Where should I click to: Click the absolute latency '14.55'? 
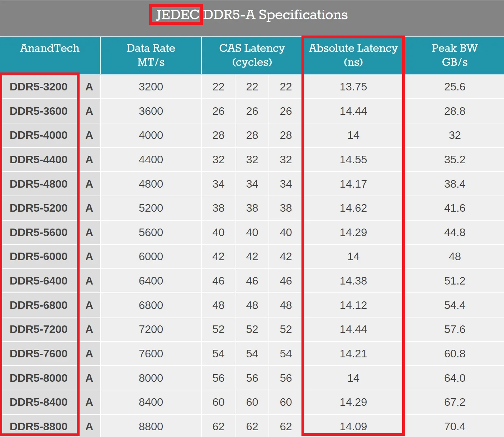[x=353, y=160]
